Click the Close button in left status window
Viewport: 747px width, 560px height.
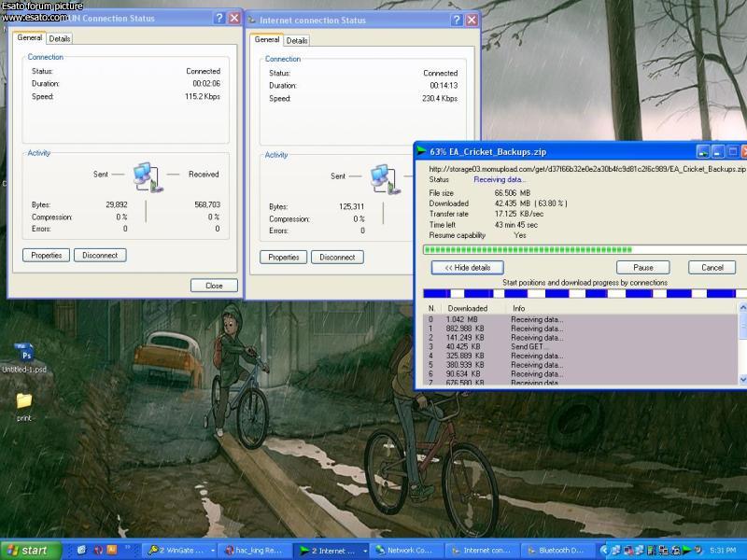pos(214,286)
